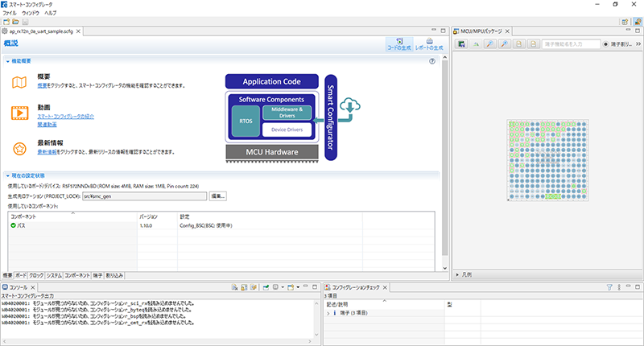
Task: Click the perspective icon at the top right
Action: [638, 22]
